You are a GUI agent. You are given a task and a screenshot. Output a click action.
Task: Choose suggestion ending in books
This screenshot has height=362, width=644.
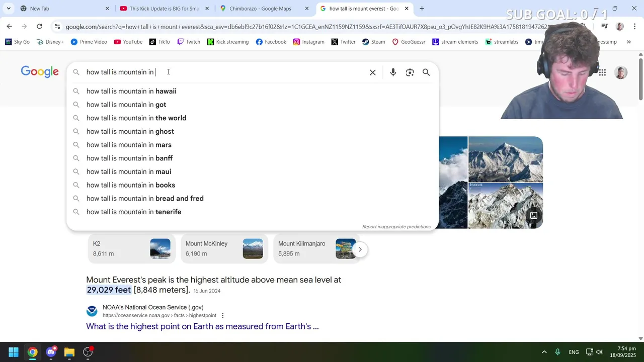253,185
